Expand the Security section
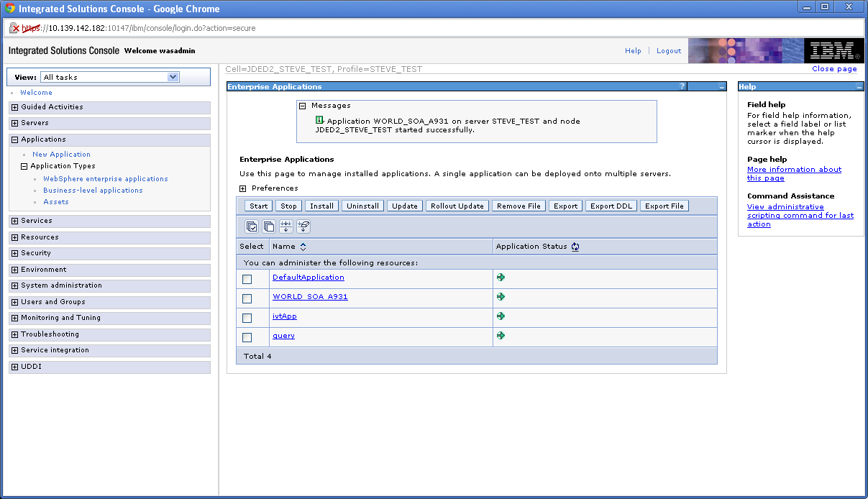Image resolution: width=868 pixels, height=499 pixels. coord(14,253)
